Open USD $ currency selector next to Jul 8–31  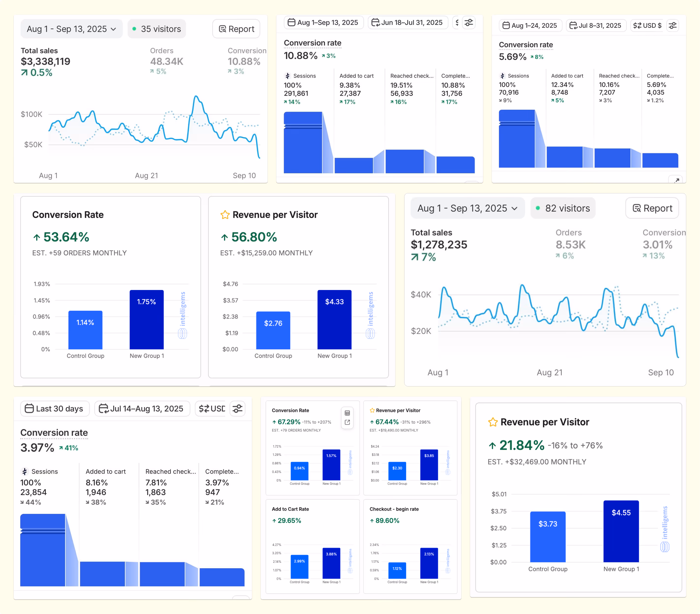[x=647, y=25]
